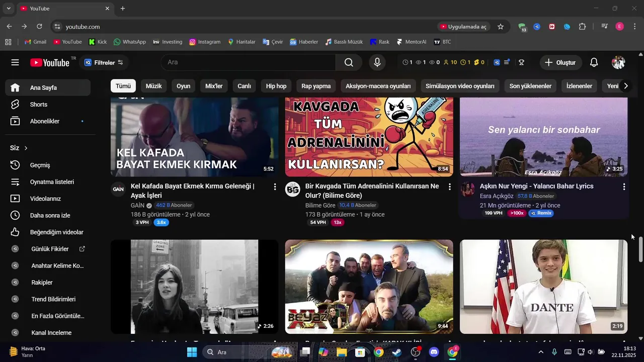Click the YouTube logo
Screen dimensions: 644x362
pyautogui.click(x=50, y=62)
